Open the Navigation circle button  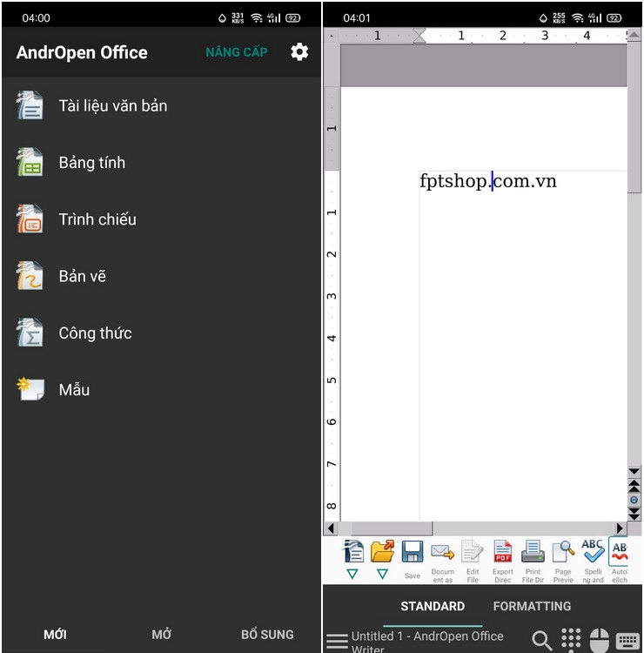pyautogui.click(x=634, y=500)
